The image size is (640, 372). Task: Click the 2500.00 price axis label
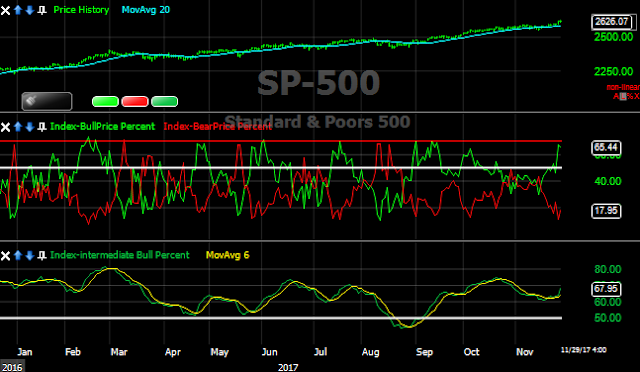pos(613,37)
